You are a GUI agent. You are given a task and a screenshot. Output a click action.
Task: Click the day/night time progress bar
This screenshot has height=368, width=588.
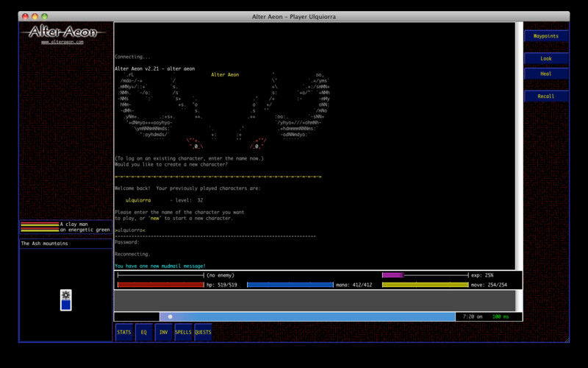(x=307, y=316)
